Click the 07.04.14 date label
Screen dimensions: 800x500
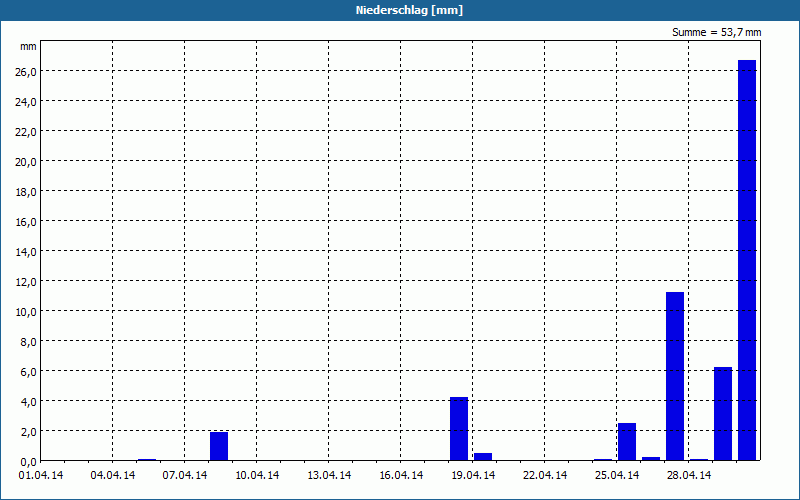click(185, 476)
